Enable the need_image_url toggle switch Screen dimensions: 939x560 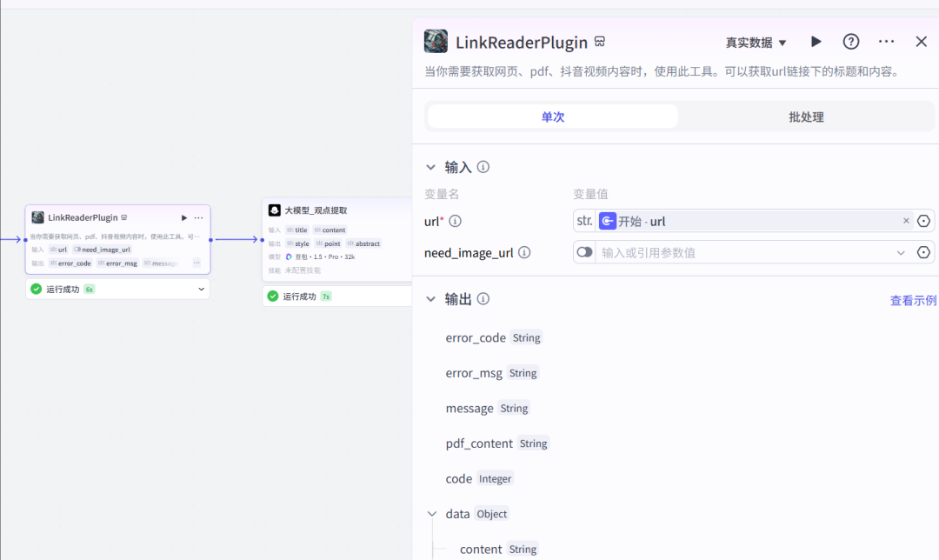(x=583, y=253)
